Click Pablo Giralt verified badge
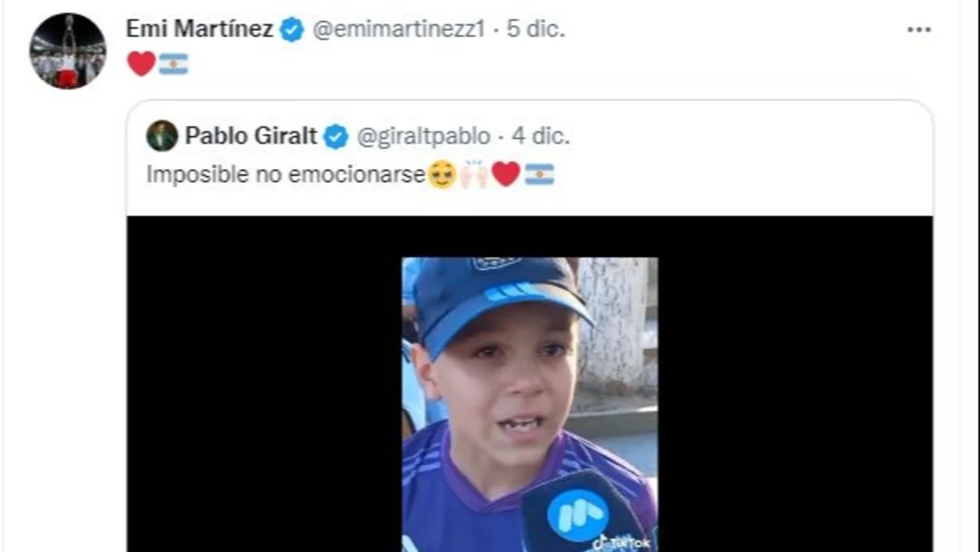Viewport: 980px width, 552px height. [x=336, y=137]
